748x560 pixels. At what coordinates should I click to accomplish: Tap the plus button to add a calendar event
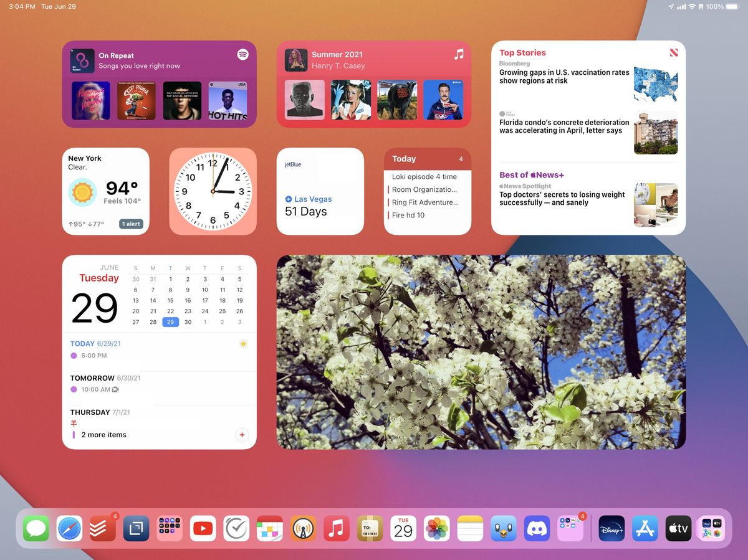(x=242, y=435)
